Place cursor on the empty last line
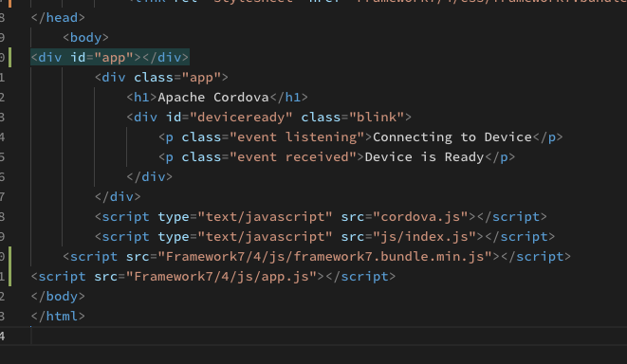The height and width of the screenshot is (364, 627). coord(328,336)
